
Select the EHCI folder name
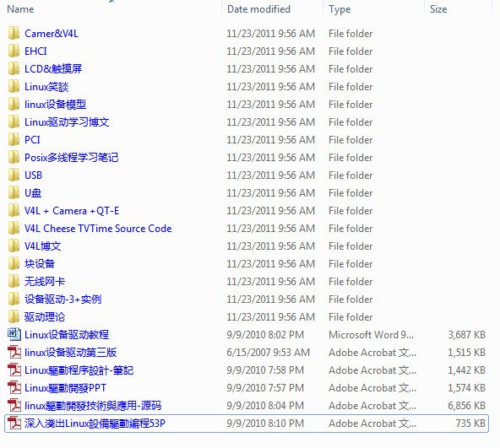[35, 51]
